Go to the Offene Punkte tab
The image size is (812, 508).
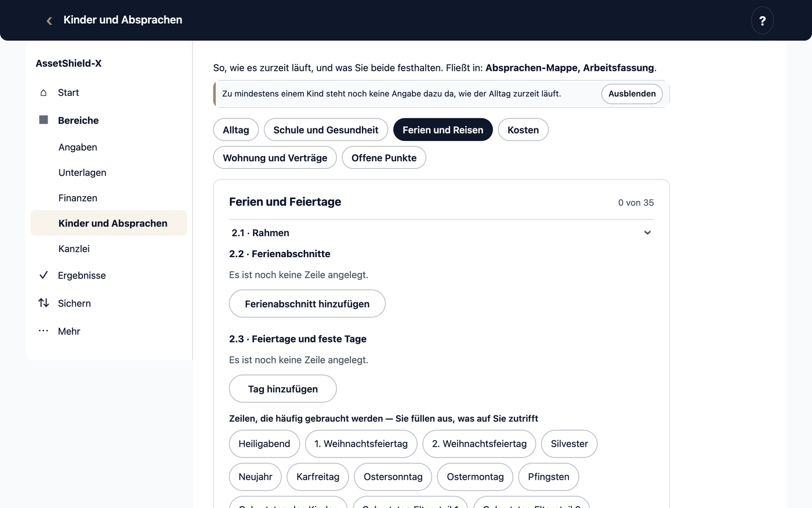coord(384,158)
